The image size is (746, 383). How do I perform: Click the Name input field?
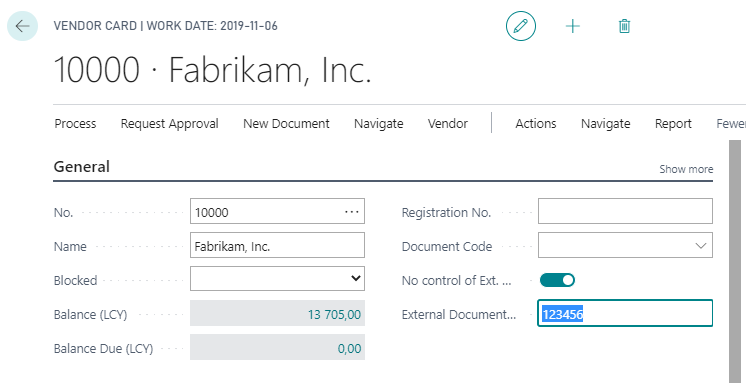277,245
